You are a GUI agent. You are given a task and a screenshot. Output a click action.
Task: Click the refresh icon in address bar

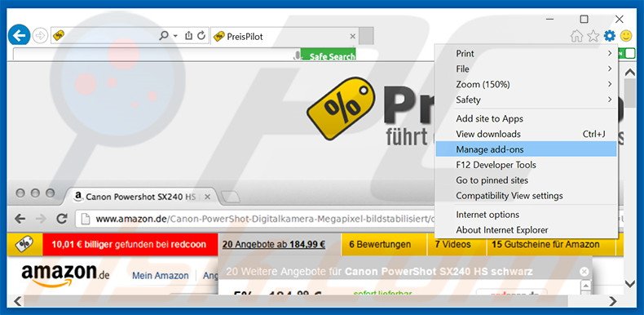pos(201,36)
